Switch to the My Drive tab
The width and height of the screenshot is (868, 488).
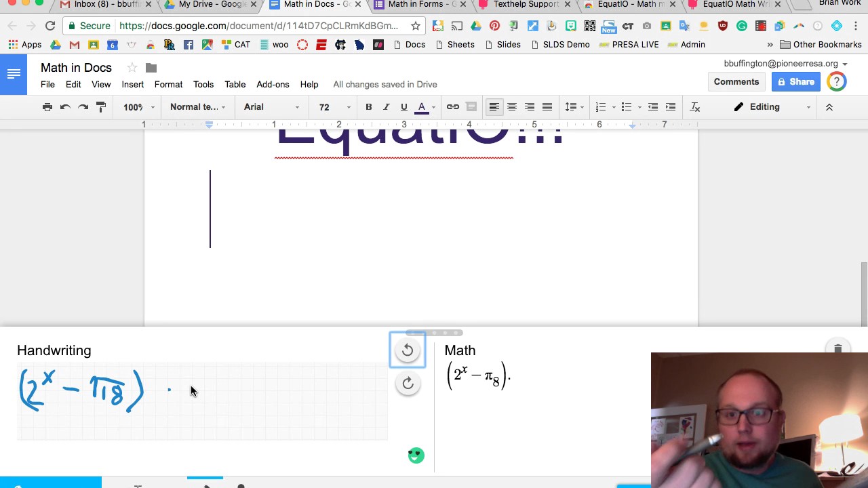[212, 5]
